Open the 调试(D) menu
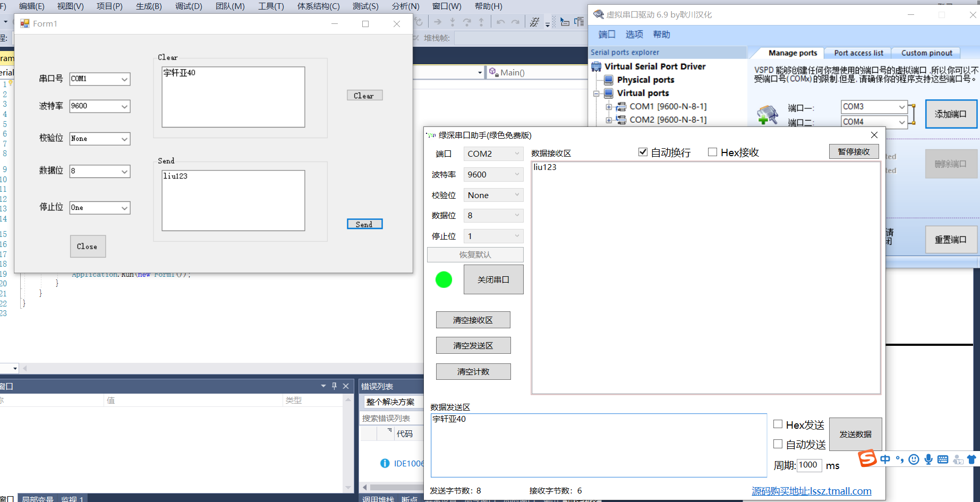Screen dimensions: 980x502 [x=188, y=6]
